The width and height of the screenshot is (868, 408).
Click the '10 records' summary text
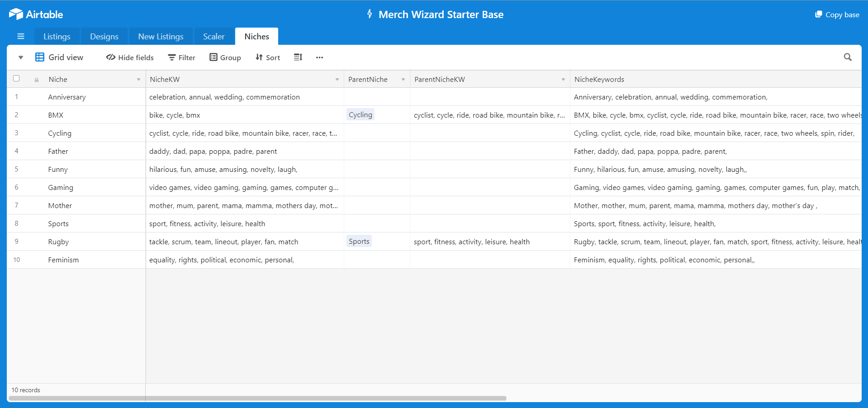(x=26, y=390)
